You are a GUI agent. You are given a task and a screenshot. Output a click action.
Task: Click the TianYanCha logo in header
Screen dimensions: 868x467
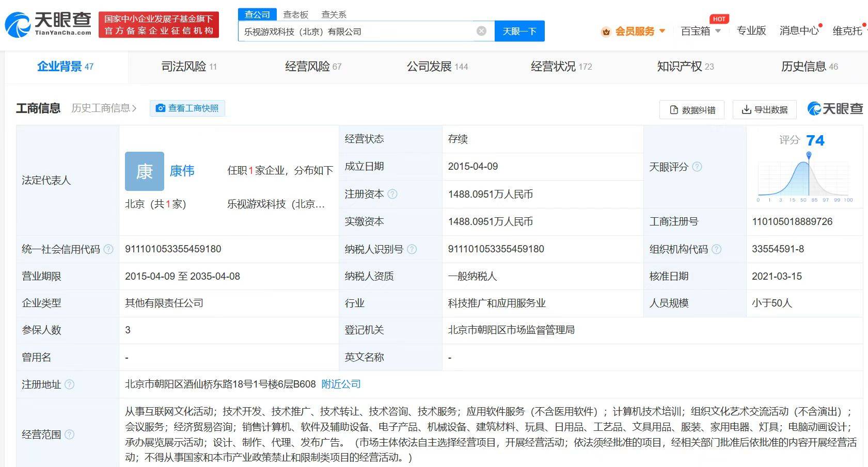(x=48, y=25)
